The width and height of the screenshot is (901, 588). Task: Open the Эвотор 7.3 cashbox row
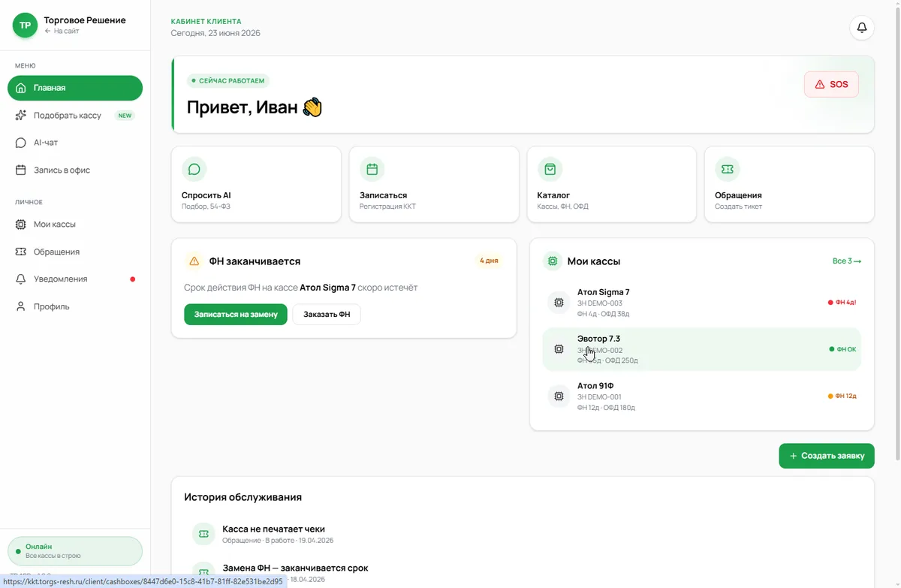(x=702, y=349)
